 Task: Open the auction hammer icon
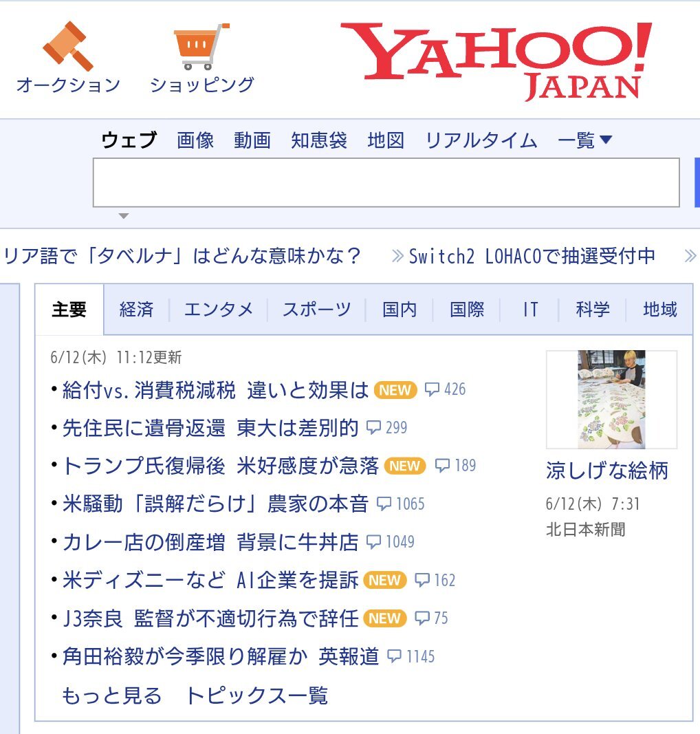tap(68, 45)
